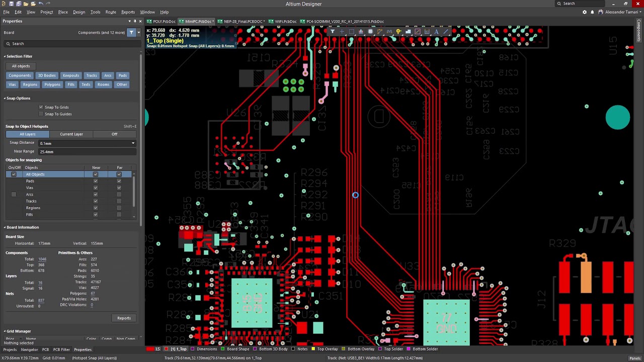644x362 pixels.
Task: Uncheck All Objects On/Off checkbox
Action: point(14,174)
